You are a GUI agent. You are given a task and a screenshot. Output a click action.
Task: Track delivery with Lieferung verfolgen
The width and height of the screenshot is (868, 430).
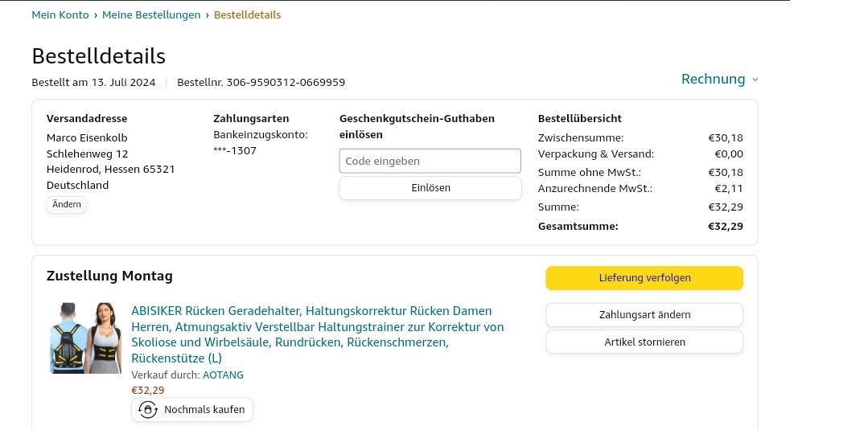coord(644,278)
